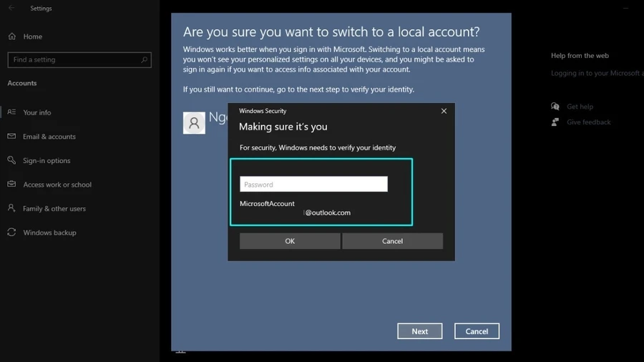Select the Email & accounts envelope icon
The image size is (644, 362).
[11, 136]
